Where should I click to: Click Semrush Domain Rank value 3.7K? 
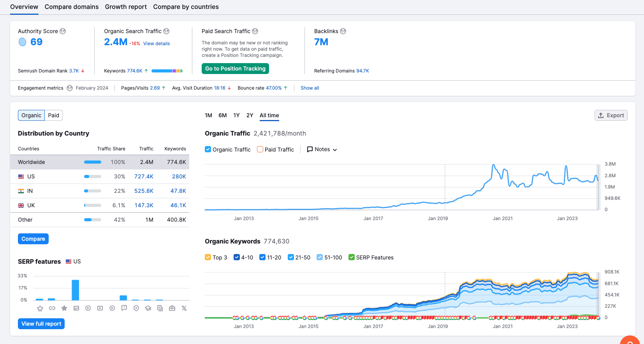[x=74, y=71]
